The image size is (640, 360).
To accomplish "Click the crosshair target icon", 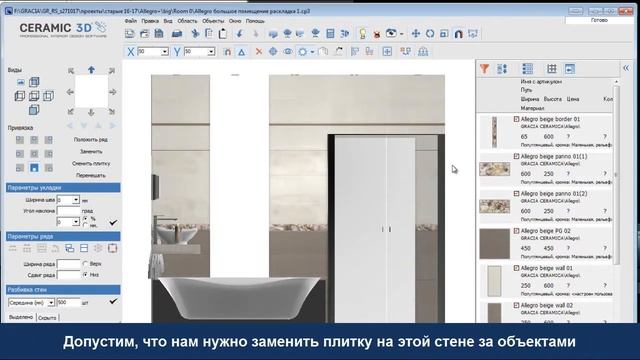I will pyautogui.click(x=273, y=51).
